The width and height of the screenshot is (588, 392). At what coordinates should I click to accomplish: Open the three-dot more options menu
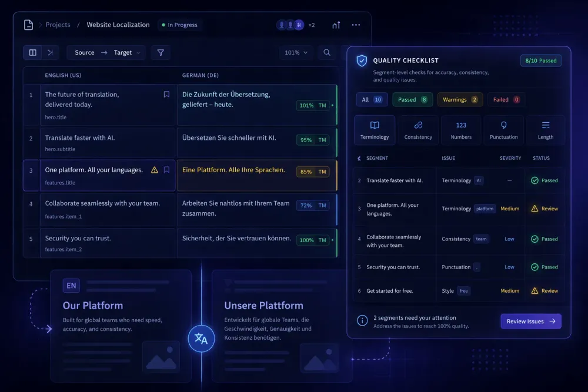tap(356, 25)
